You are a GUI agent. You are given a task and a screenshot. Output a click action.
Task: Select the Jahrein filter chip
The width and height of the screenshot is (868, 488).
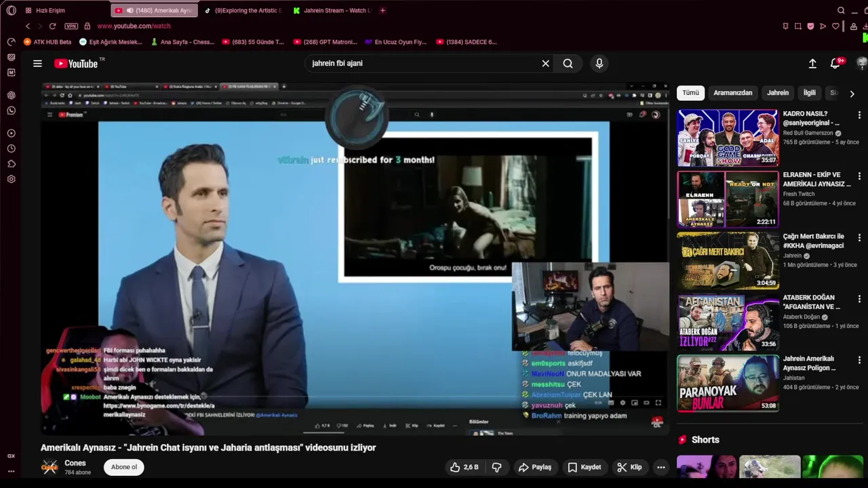coord(778,93)
